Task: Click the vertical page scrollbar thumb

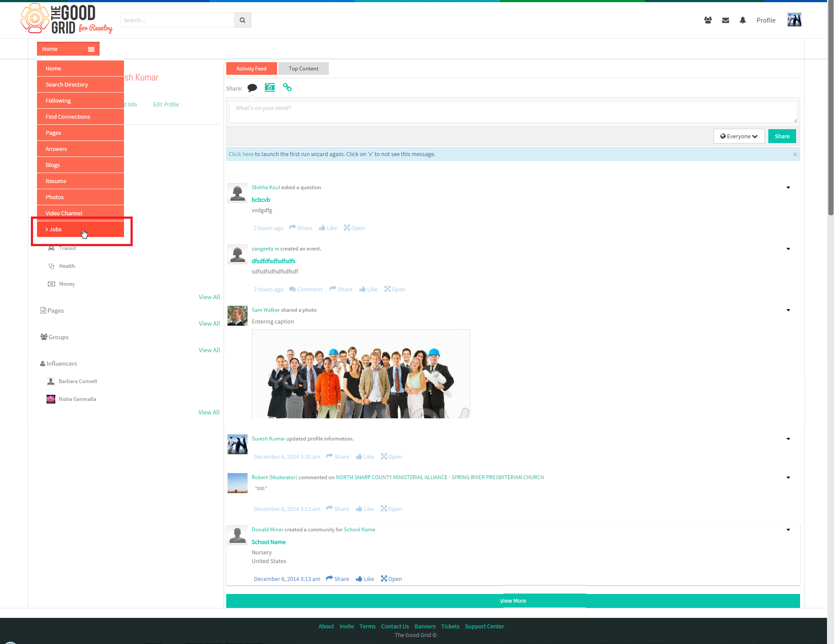Action: (831, 109)
